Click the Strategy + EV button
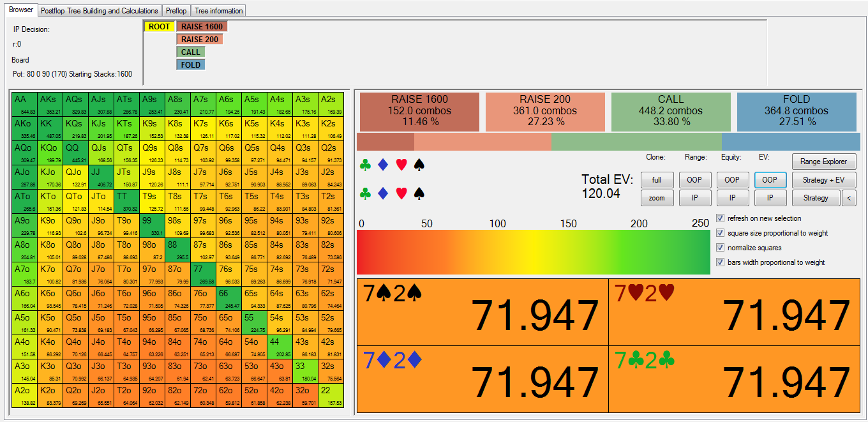 824,180
